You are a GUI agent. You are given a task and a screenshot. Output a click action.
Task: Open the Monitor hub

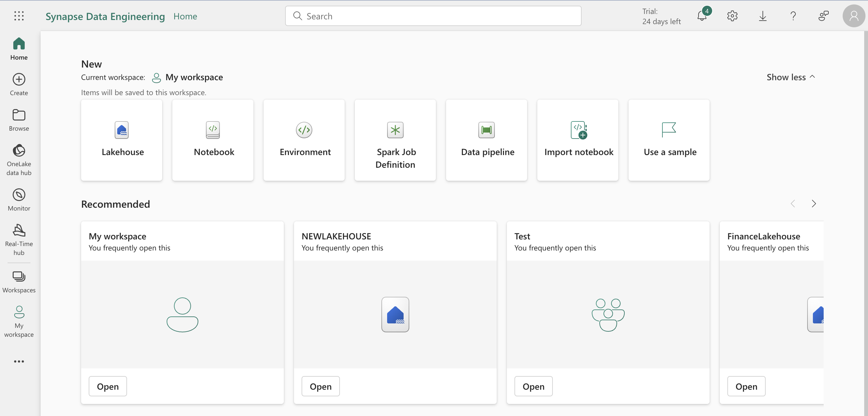(19, 200)
